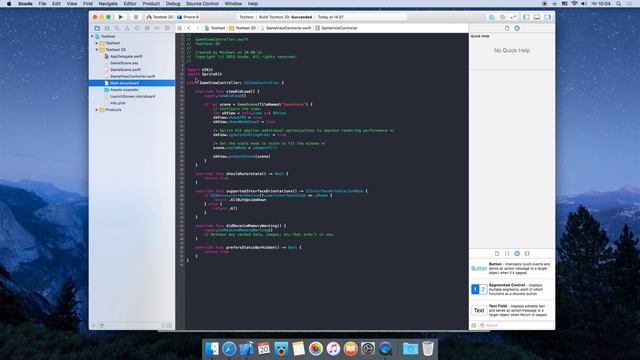The height and width of the screenshot is (360, 640).
Task: Open the Breakpoint navigator tab
Action: click(x=157, y=28)
